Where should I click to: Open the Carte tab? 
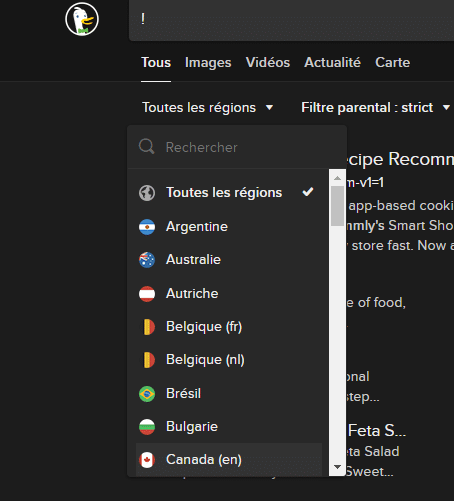pos(393,62)
